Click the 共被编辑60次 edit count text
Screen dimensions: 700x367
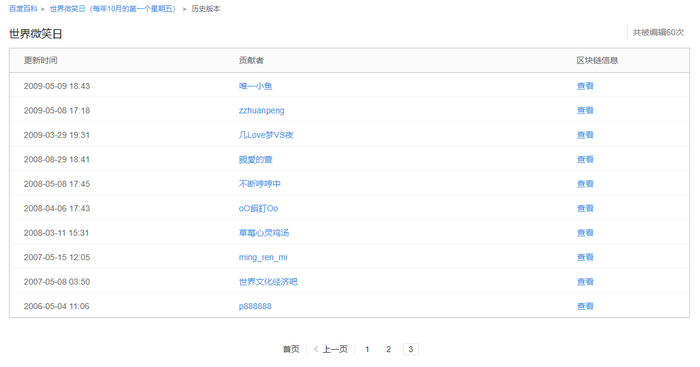click(658, 32)
